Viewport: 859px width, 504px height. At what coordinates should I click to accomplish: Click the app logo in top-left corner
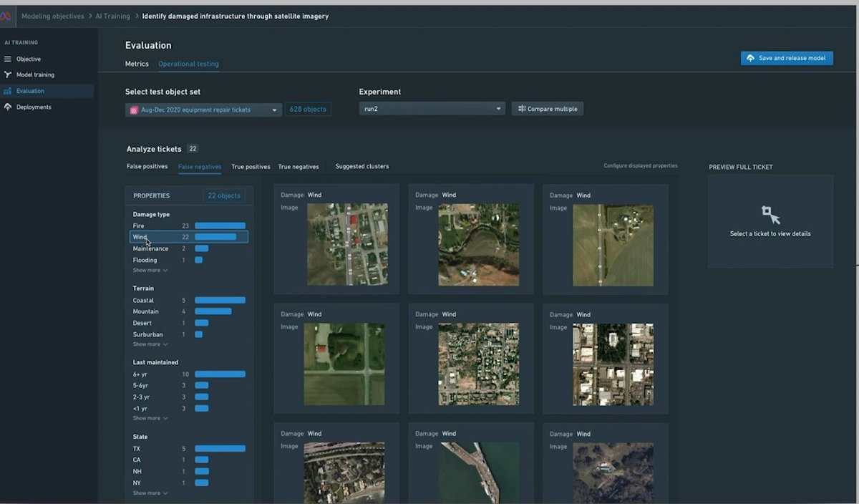(x=6, y=16)
